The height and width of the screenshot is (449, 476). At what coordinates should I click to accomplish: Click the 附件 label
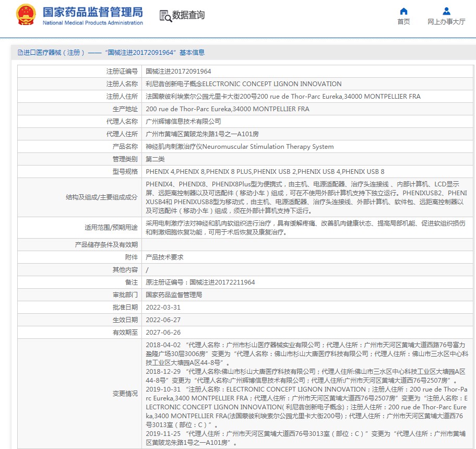(132, 257)
